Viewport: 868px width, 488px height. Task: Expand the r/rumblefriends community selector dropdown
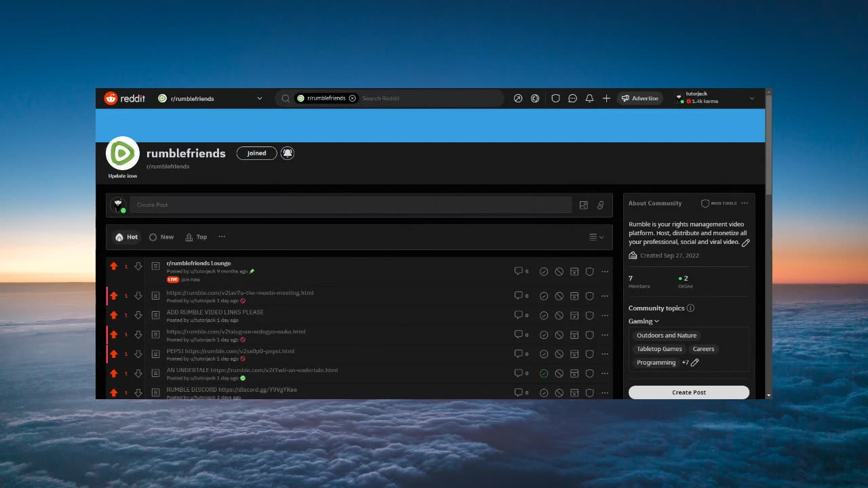(x=210, y=98)
